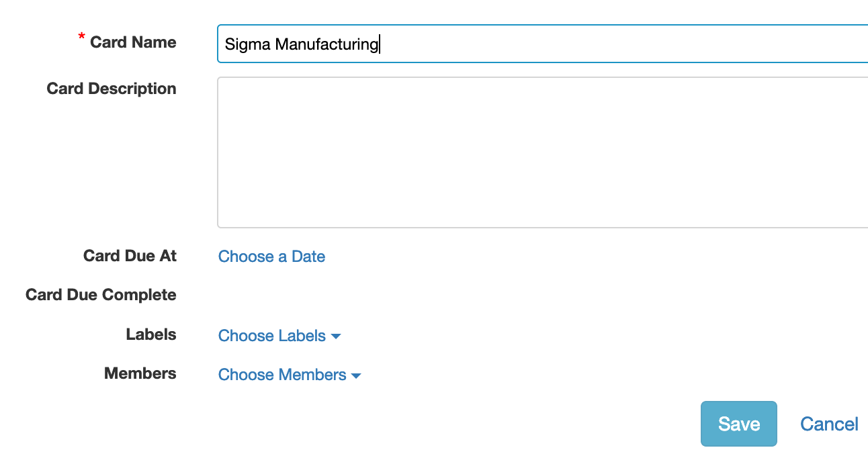
Task: Click the Card Due At label
Action: [x=130, y=256]
